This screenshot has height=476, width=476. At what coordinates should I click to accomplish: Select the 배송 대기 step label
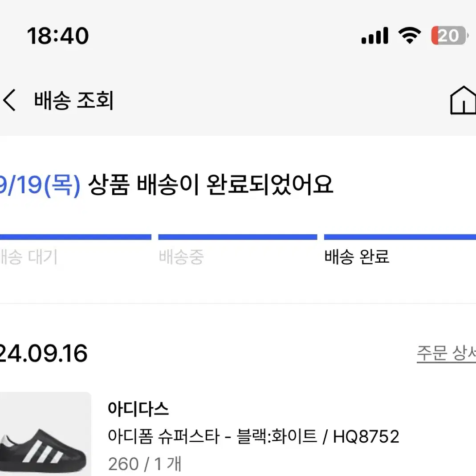28,257
